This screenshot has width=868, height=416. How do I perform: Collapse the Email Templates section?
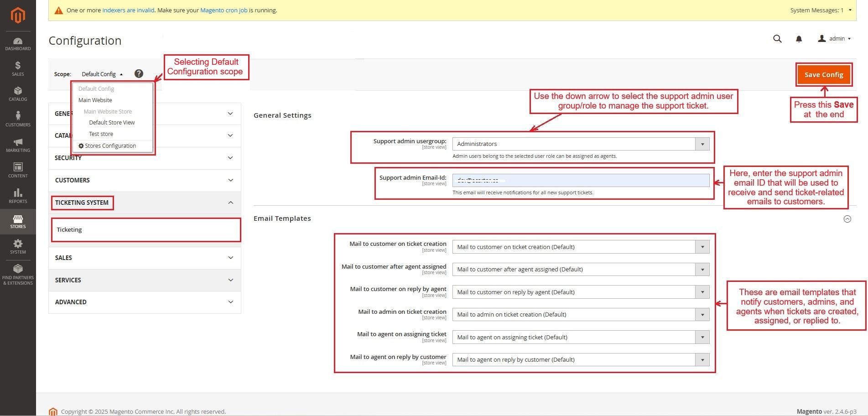847,219
